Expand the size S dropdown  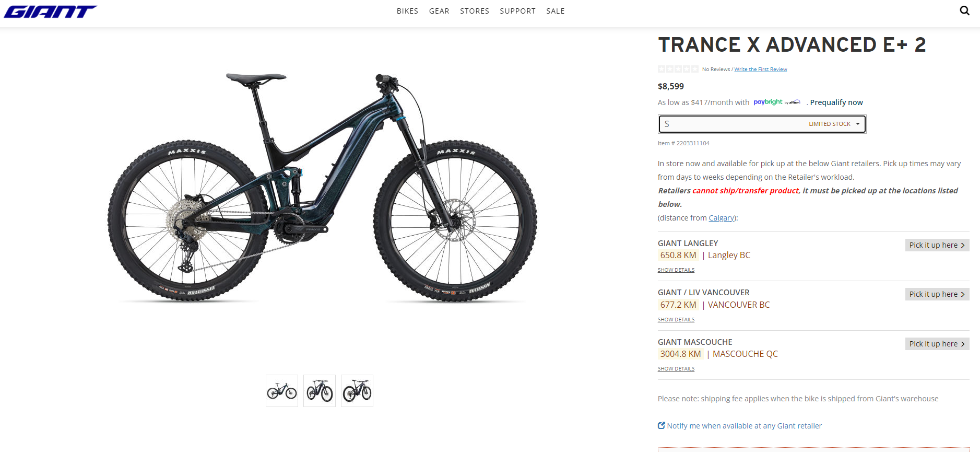[762, 124]
